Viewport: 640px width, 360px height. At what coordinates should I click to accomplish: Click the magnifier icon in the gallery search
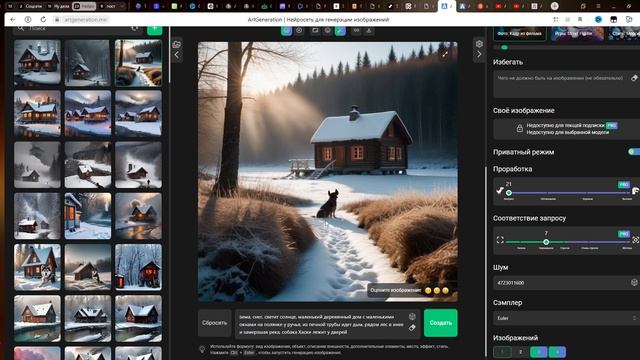[x=21, y=28]
